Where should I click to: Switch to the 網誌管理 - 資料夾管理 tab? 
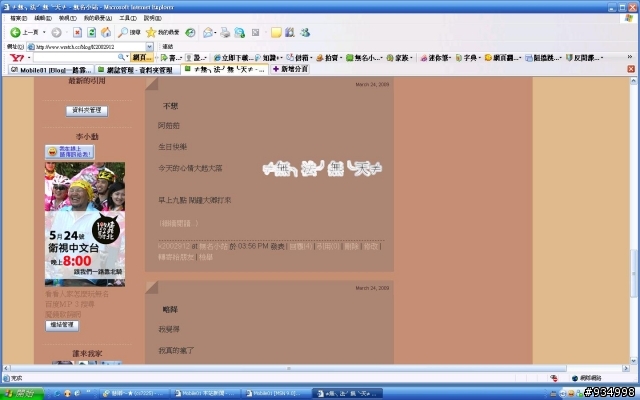click(x=137, y=70)
